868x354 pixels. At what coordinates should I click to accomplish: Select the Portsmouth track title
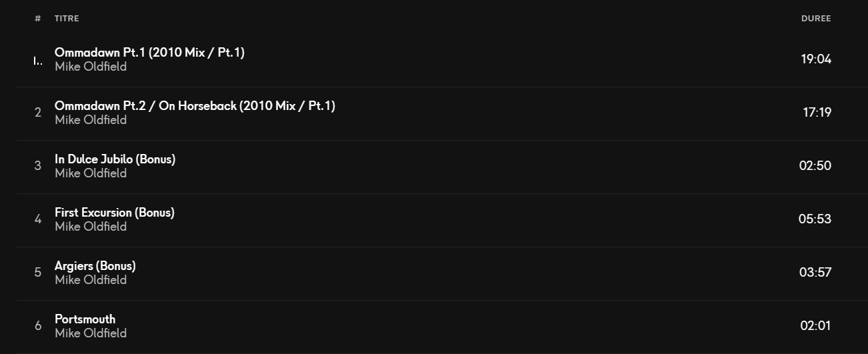coord(85,319)
